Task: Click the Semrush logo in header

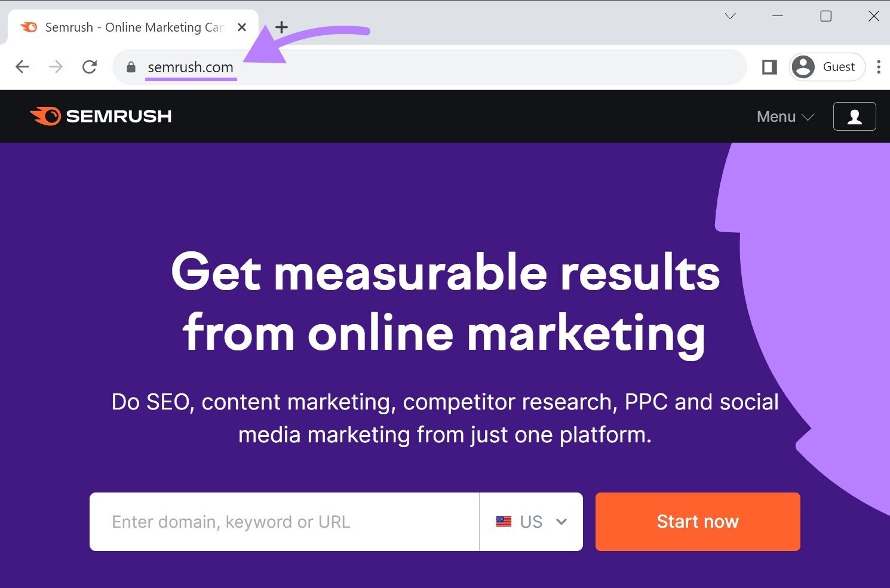Action: [x=101, y=116]
